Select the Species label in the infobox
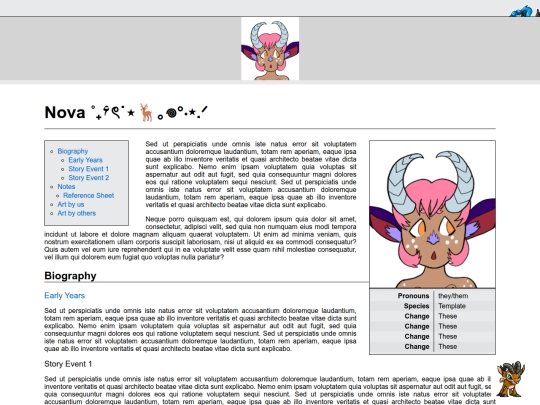 point(416,306)
